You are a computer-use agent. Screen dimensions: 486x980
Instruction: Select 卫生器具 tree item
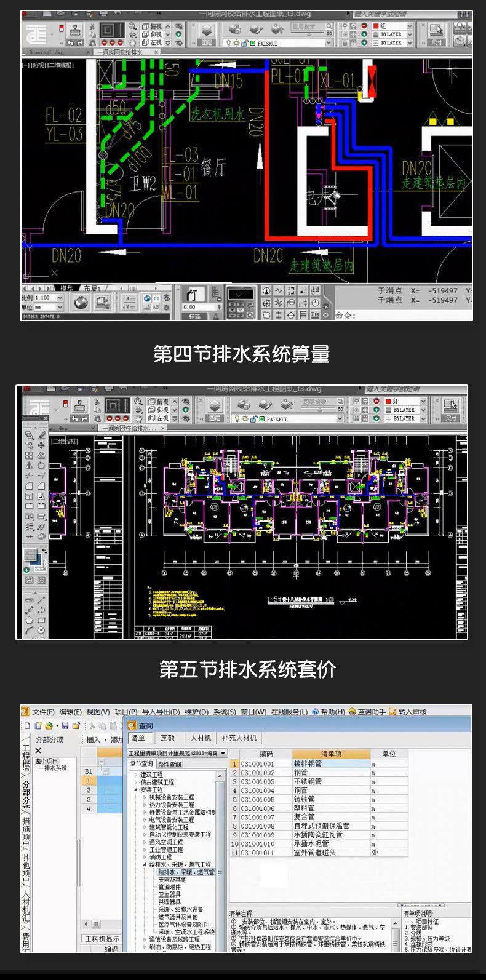169,894
